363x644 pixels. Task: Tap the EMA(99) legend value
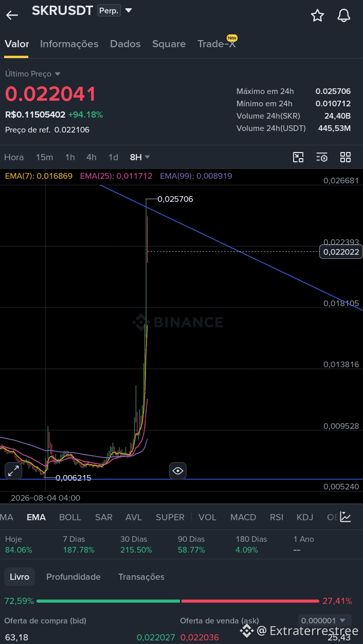click(196, 176)
